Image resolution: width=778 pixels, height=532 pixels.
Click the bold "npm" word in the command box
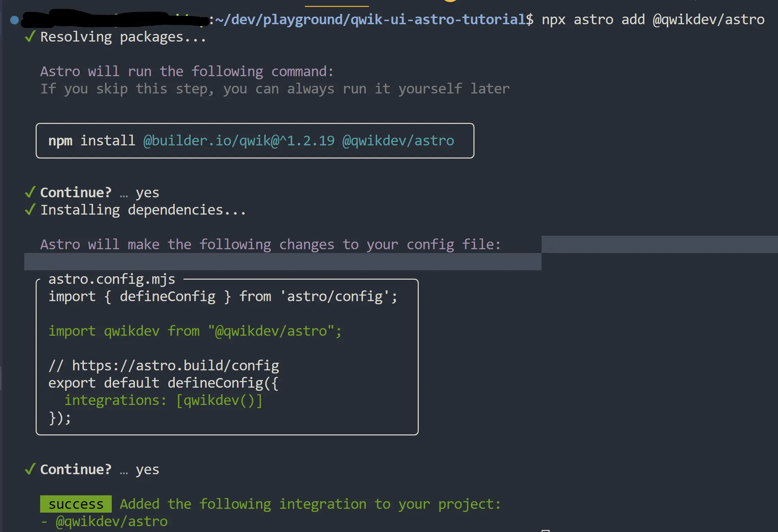pyautogui.click(x=60, y=141)
